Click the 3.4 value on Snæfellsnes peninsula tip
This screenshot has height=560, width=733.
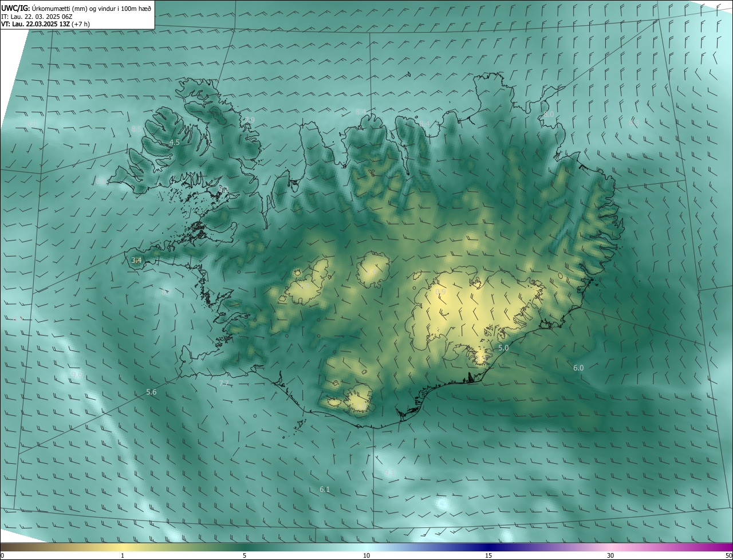137,261
